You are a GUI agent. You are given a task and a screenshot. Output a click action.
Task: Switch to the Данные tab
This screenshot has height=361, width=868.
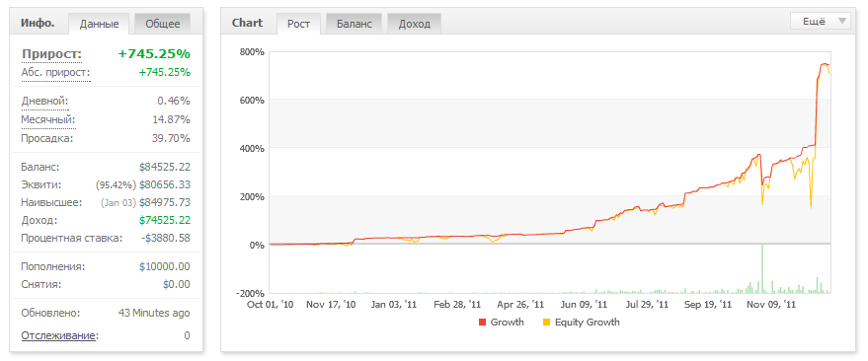click(x=99, y=24)
